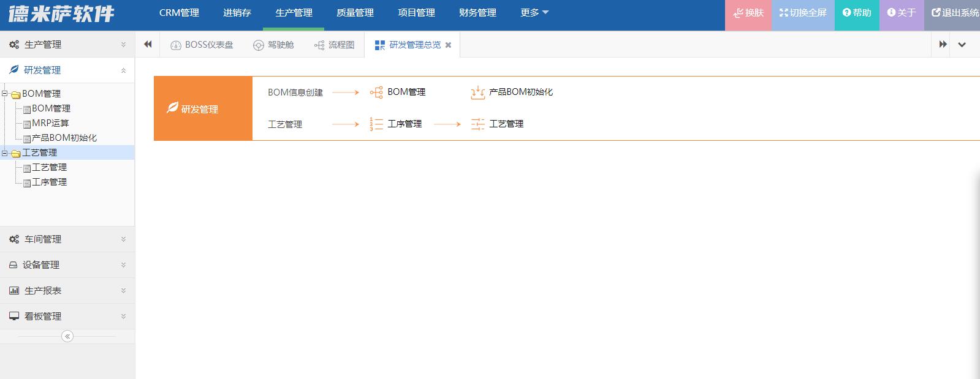Open the tab options dropdown chevron
980x379 pixels.
[962, 45]
